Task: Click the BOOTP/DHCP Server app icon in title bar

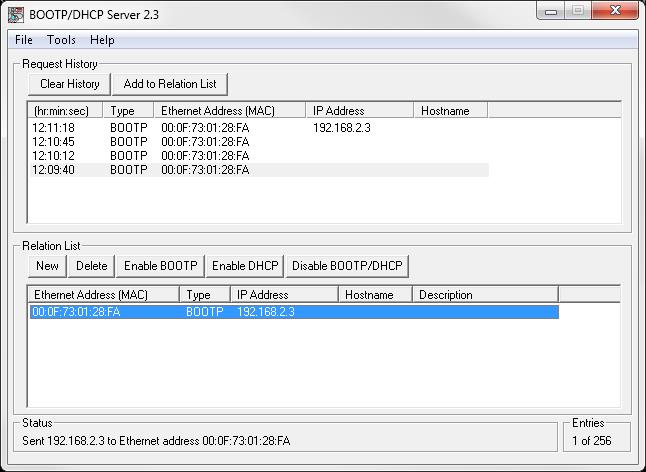Action: (16, 15)
